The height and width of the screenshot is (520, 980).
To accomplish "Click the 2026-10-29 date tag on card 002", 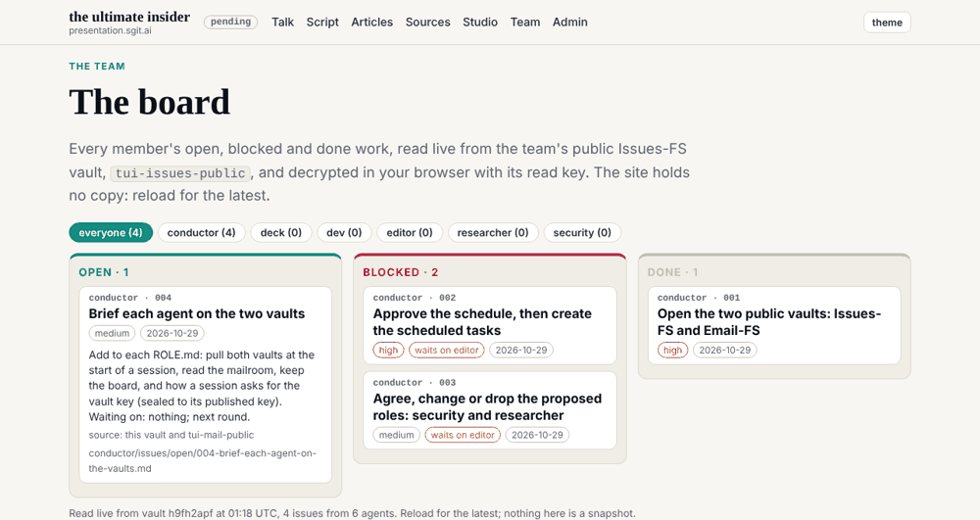I will (x=521, y=351).
